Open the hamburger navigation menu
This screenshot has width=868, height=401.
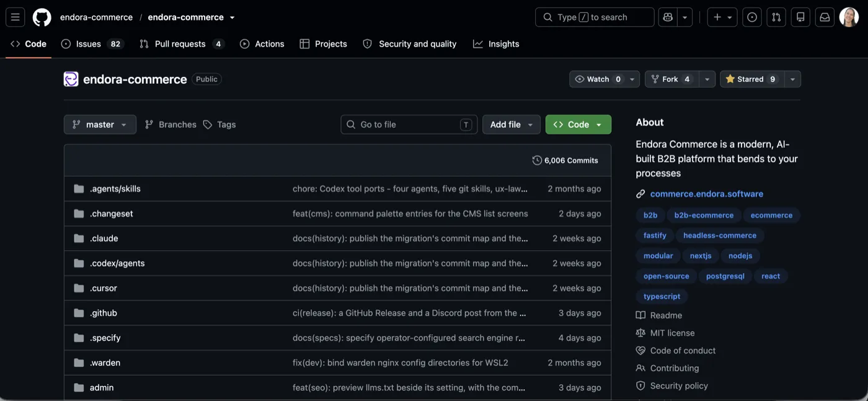tap(15, 17)
